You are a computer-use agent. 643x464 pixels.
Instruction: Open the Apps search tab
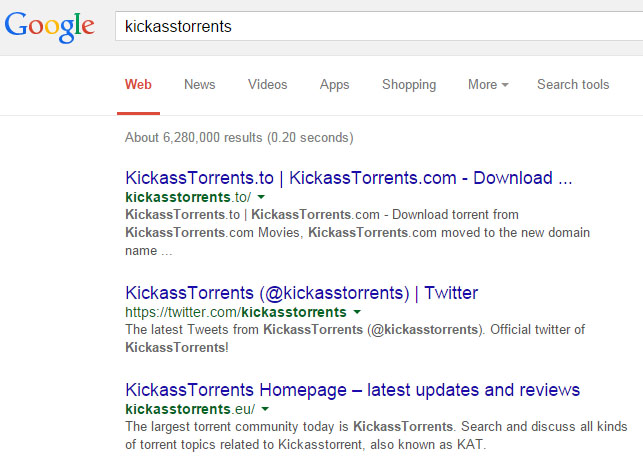[x=334, y=85]
